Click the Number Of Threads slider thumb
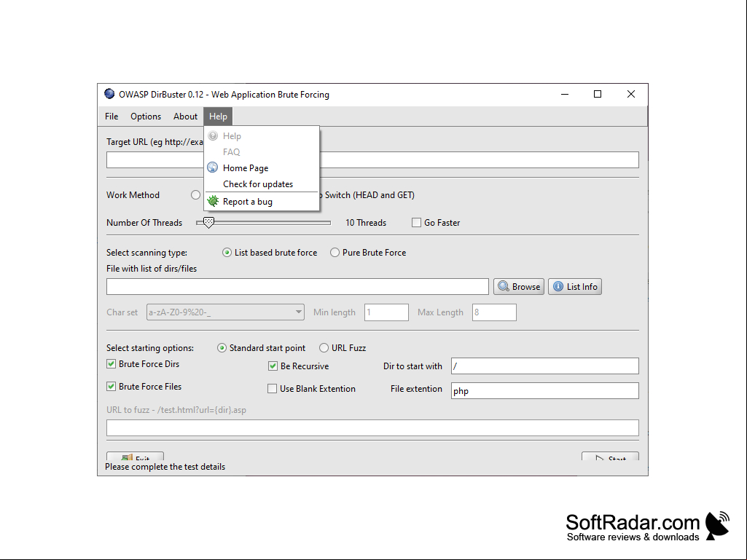The image size is (747, 560). [208, 222]
